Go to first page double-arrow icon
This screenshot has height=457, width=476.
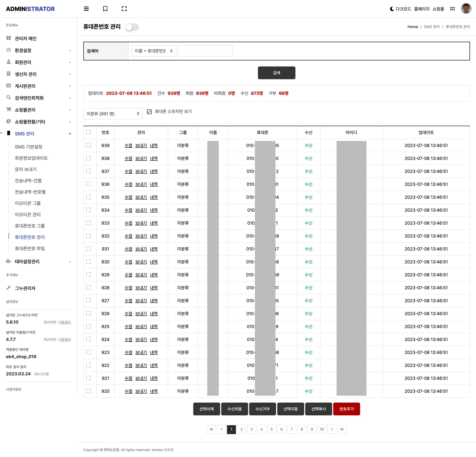pyautogui.click(x=212, y=429)
